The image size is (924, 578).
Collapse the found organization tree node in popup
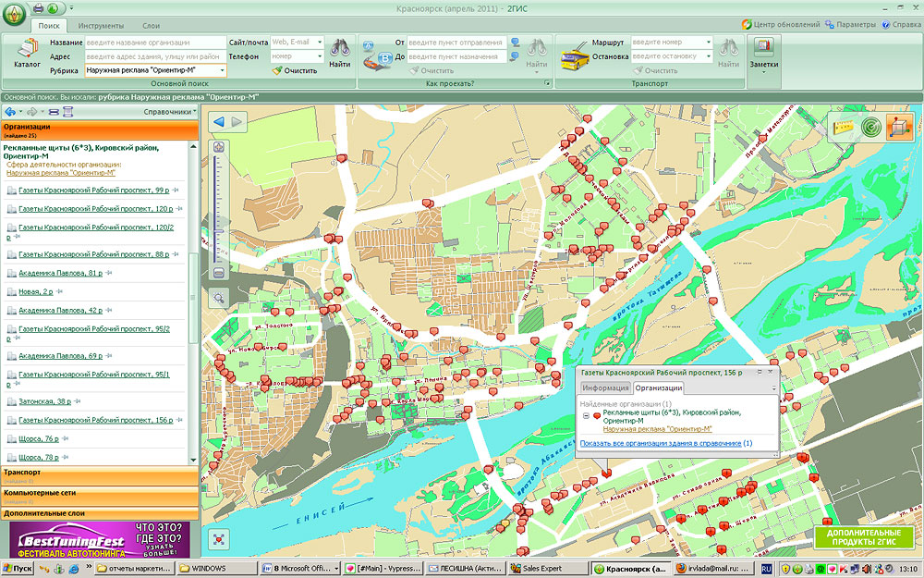pyautogui.click(x=586, y=416)
